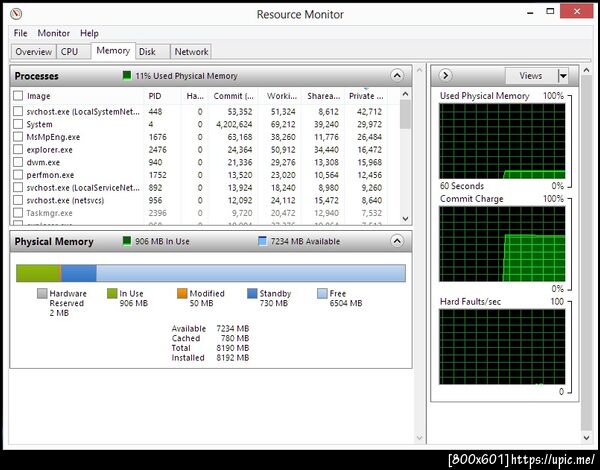Click the Views button

(x=531, y=76)
